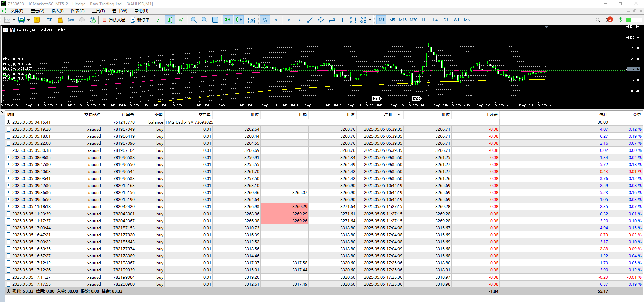This screenshot has height=302, width=644.
Task: Expand the balance row 751243778
Action: tap(9, 122)
